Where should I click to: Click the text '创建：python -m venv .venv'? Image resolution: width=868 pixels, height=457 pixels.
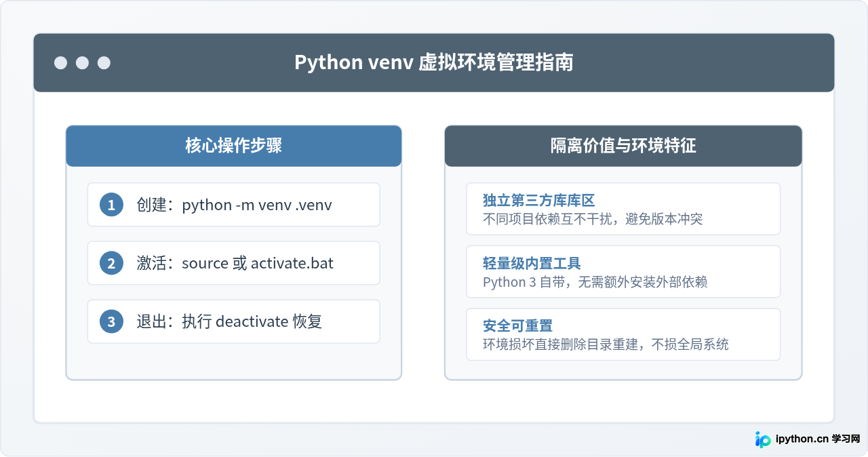tap(235, 205)
